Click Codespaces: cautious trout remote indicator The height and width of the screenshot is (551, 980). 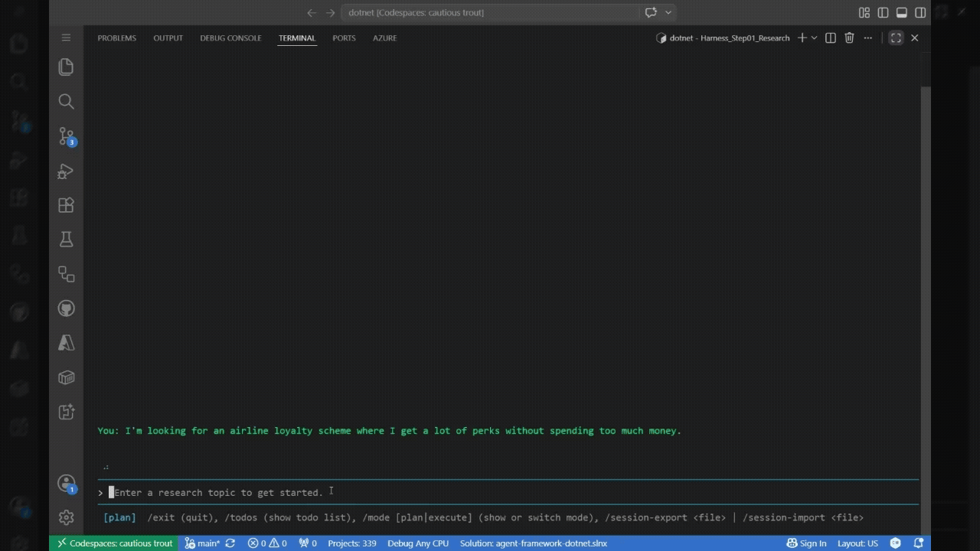pos(114,543)
